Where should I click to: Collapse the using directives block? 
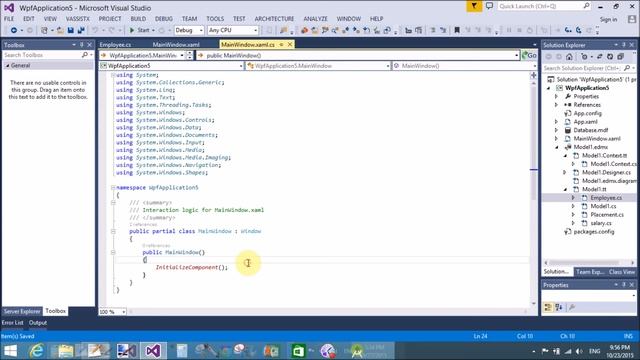pyautogui.click(x=113, y=75)
